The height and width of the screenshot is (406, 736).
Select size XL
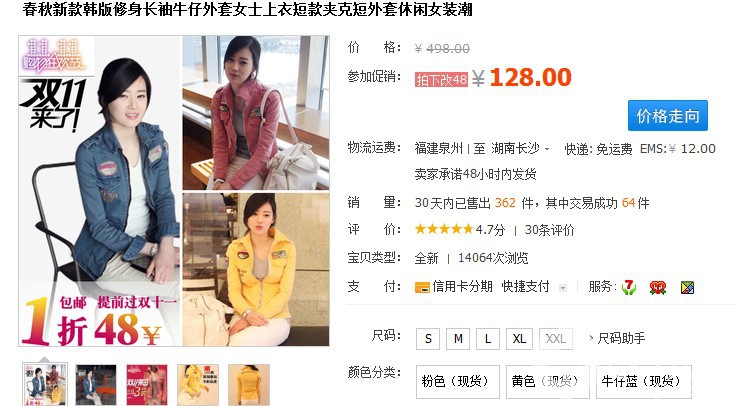tap(519, 338)
